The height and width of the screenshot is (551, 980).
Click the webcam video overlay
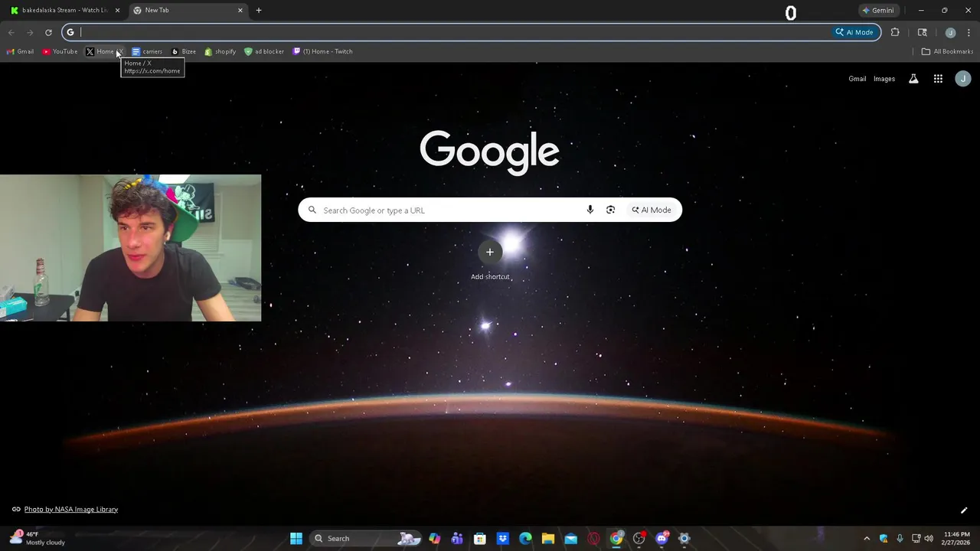pyautogui.click(x=130, y=248)
